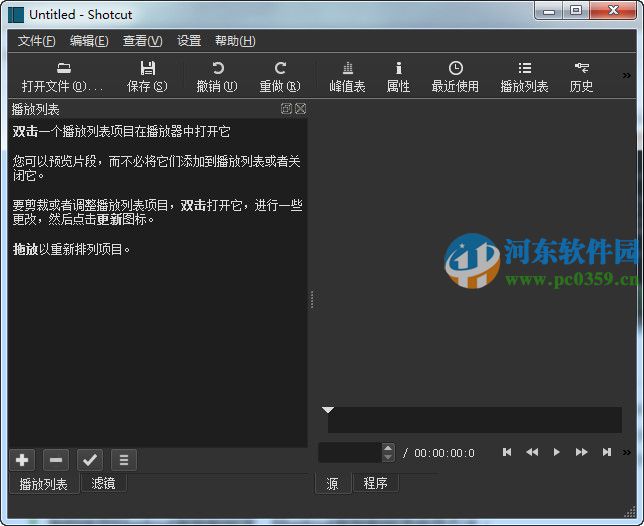This screenshot has height=526, width=644.
Task: Switch to the 播放列表 bottom tab
Action: pos(44,484)
